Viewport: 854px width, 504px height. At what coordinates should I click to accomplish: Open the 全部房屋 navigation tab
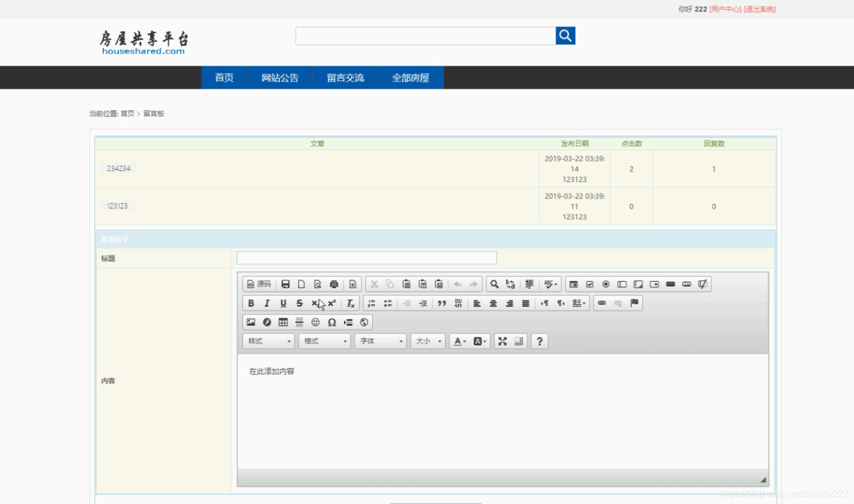(x=411, y=77)
